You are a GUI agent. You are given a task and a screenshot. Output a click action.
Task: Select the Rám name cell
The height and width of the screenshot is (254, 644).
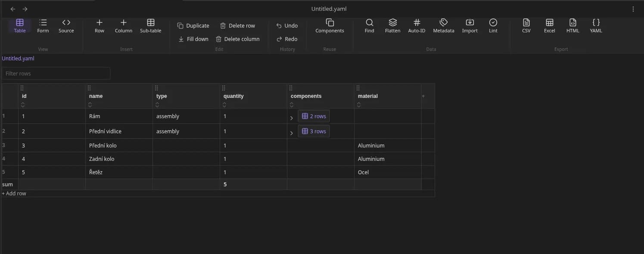click(x=119, y=116)
